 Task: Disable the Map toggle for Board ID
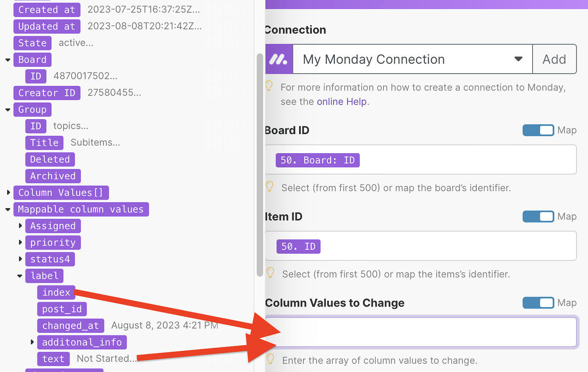[x=538, y=130]
